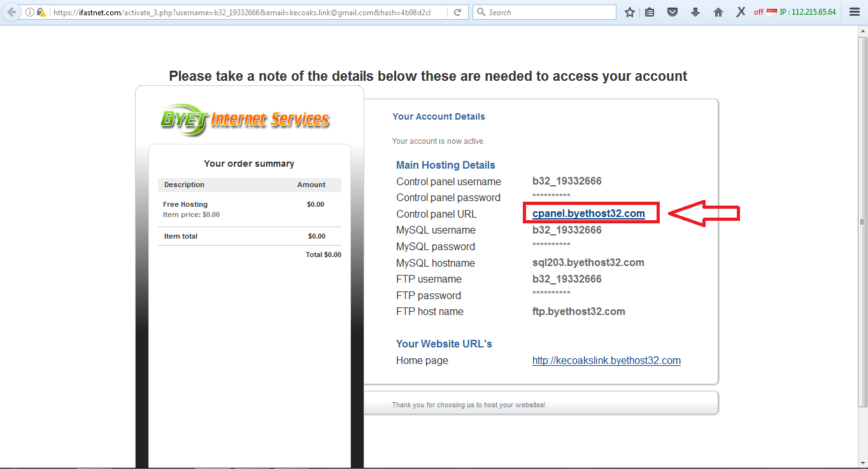The width and height of the screenshot is (868, 469).
Task: Toggle the proxy extension marked off
Action: [x=758, y=11]
